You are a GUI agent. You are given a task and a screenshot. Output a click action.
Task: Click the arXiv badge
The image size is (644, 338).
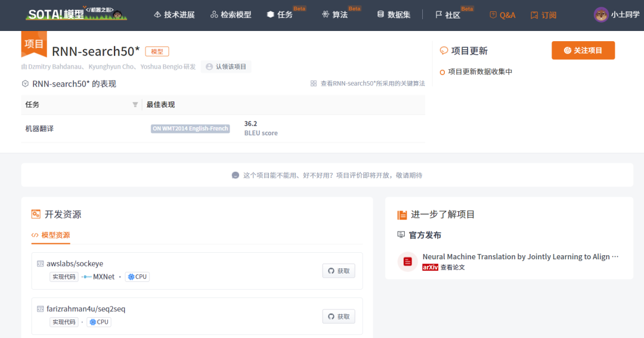(430, 268)
